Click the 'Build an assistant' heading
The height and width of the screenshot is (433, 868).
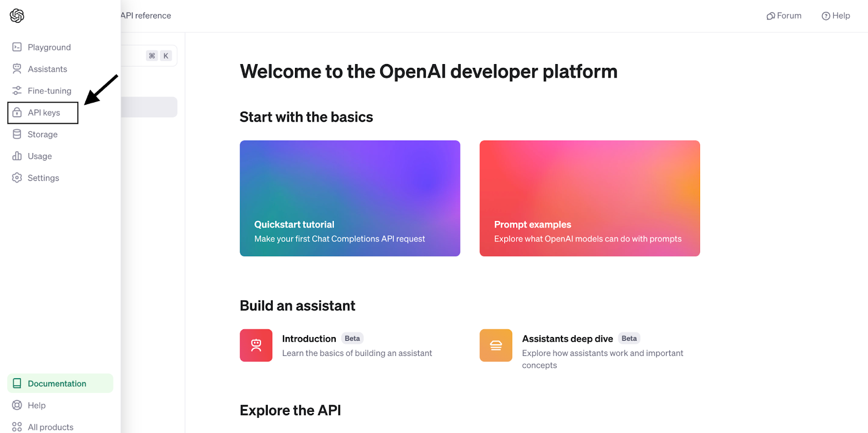(298, 306)
